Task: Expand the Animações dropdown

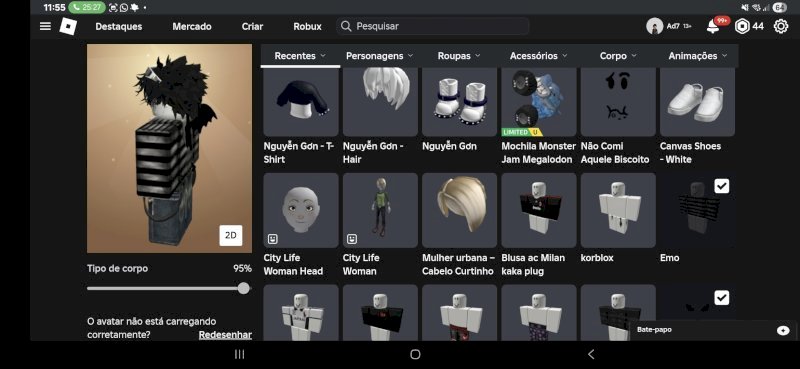Action: pos(698,56)
